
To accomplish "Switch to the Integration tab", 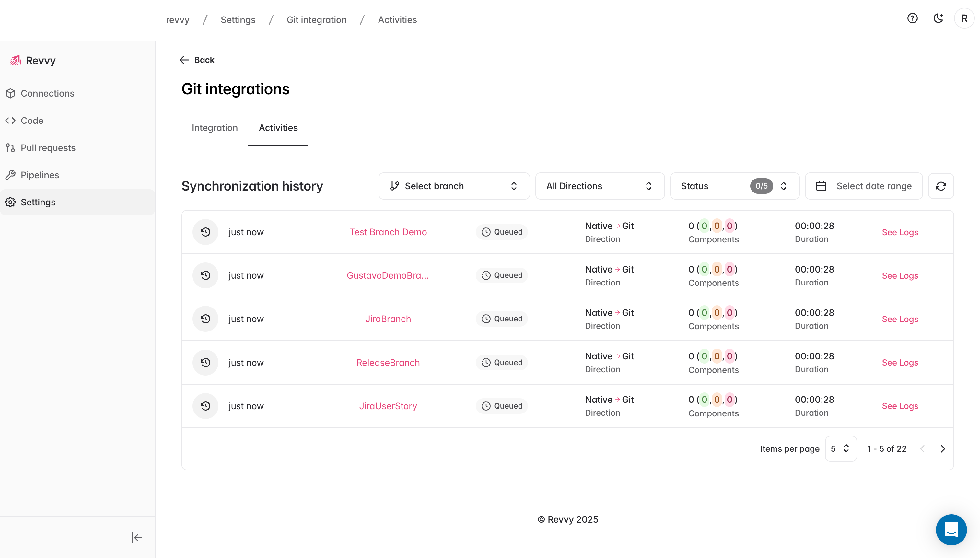I will pyautogui.click(x=215, y=128).
